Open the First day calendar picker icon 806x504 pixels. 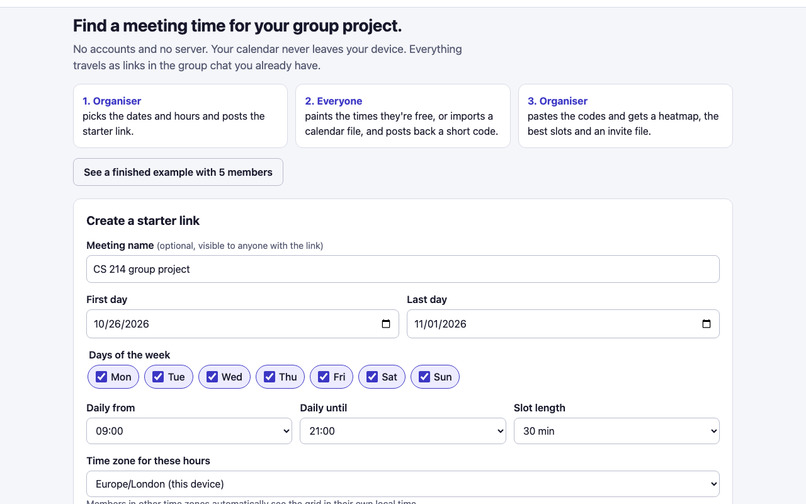[x=386, y=324]
